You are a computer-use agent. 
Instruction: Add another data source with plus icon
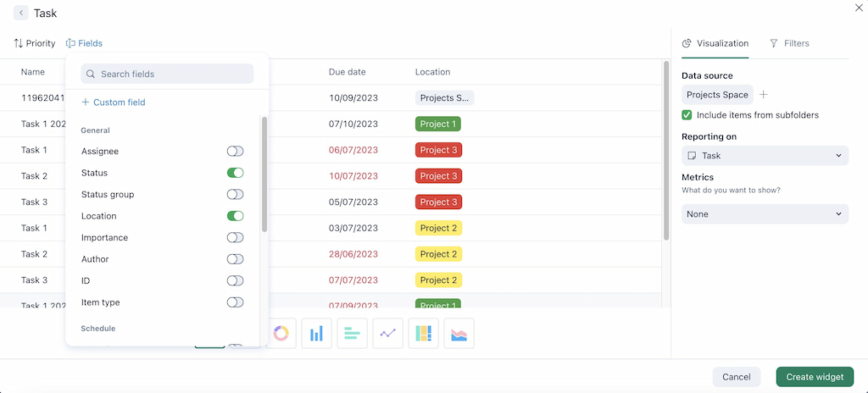[764, 95]
